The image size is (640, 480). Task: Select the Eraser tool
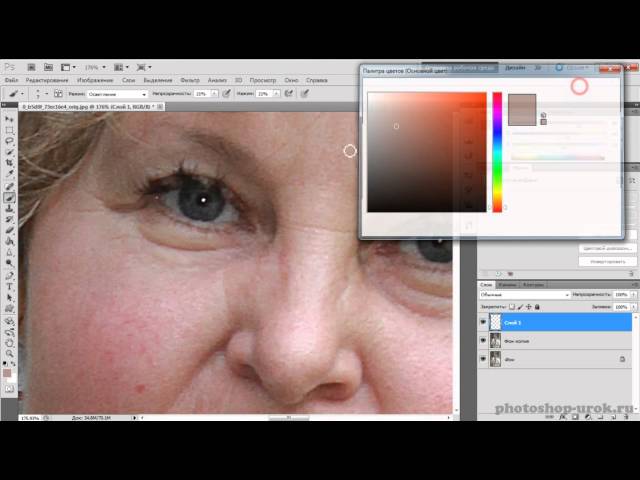9,231
